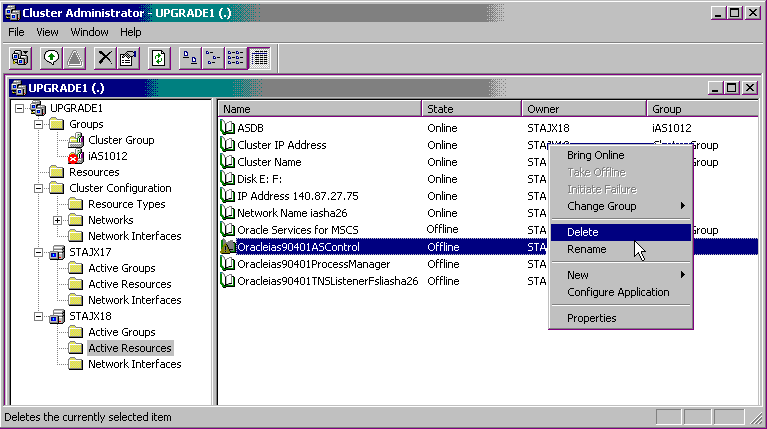767x429 pixels.
Task: Click the Cluster Administrator title bar icon
Action: click(x=12, y=13)
